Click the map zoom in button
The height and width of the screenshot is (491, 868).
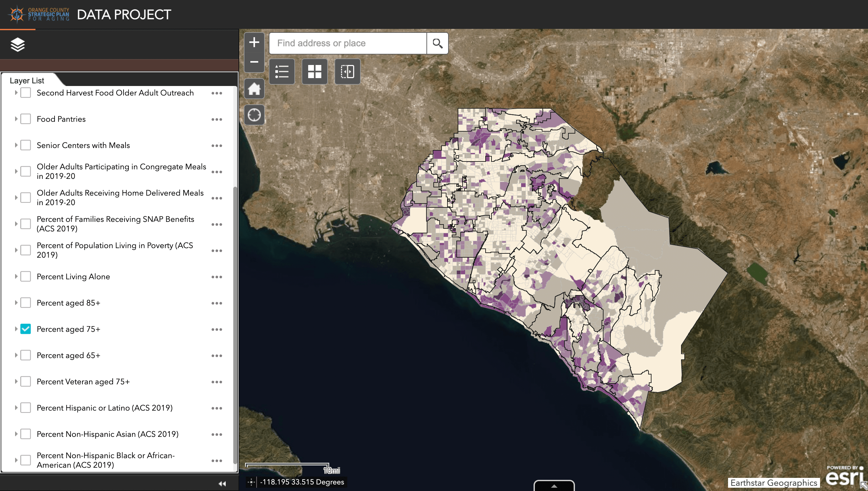[x=254, y=42]
